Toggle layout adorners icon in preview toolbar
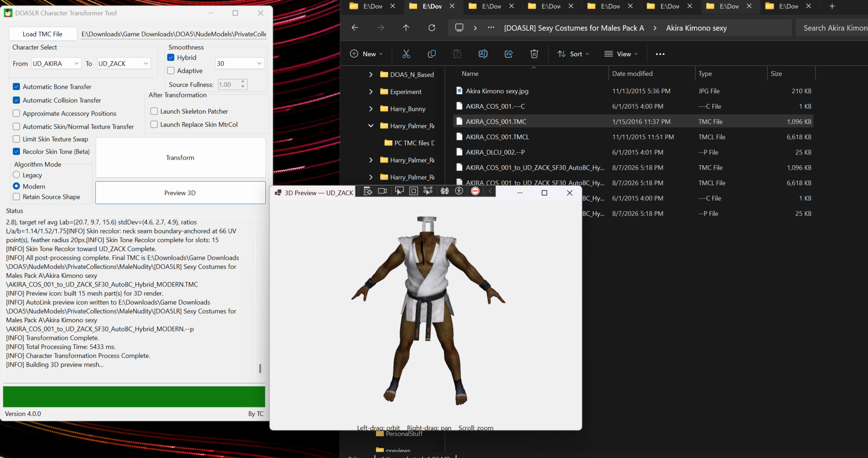This screenshot has width=868, height=458. click(414, 191)
